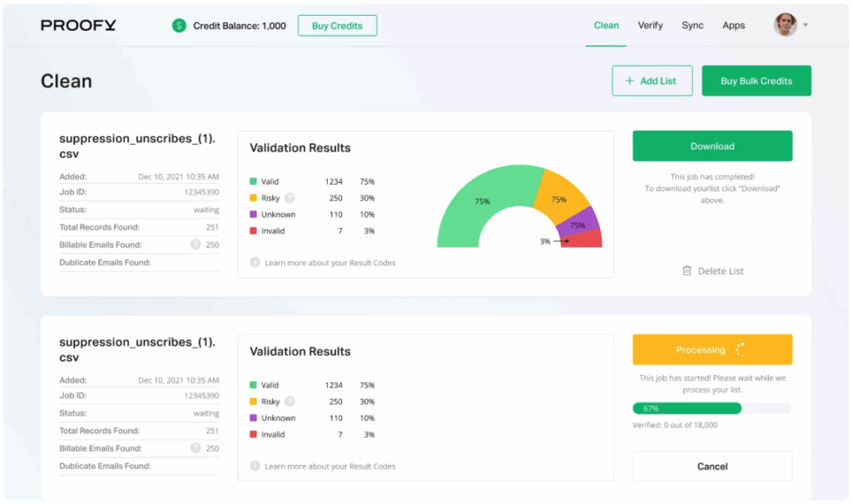This screenshot has width=852, height=504.
Task: Open the Apps tab
Action: coord(733,26)
